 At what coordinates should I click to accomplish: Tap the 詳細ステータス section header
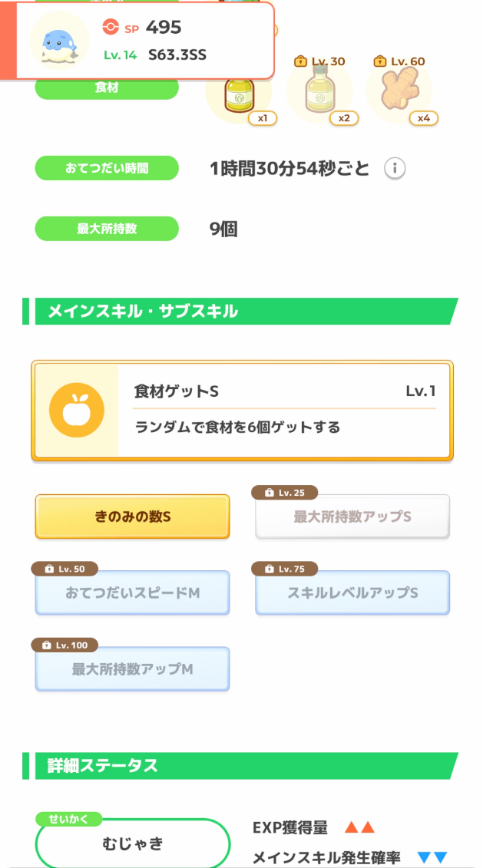coord(240,765)
